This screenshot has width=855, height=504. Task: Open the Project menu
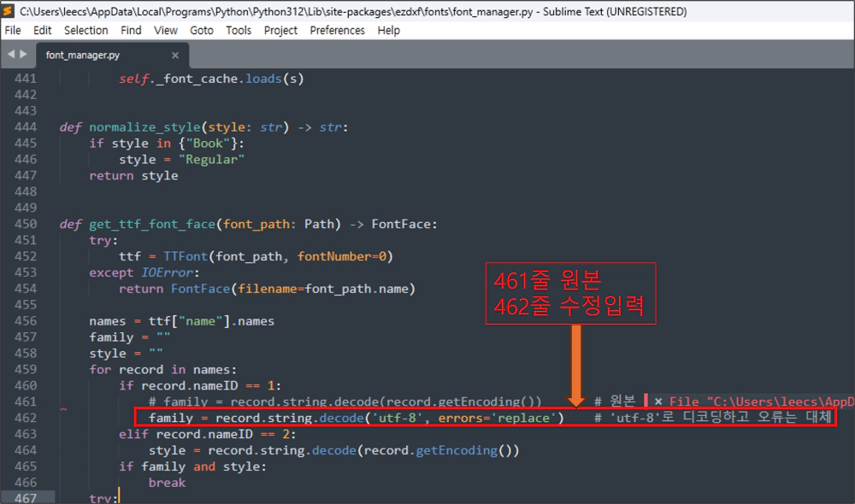click(280, 31)
